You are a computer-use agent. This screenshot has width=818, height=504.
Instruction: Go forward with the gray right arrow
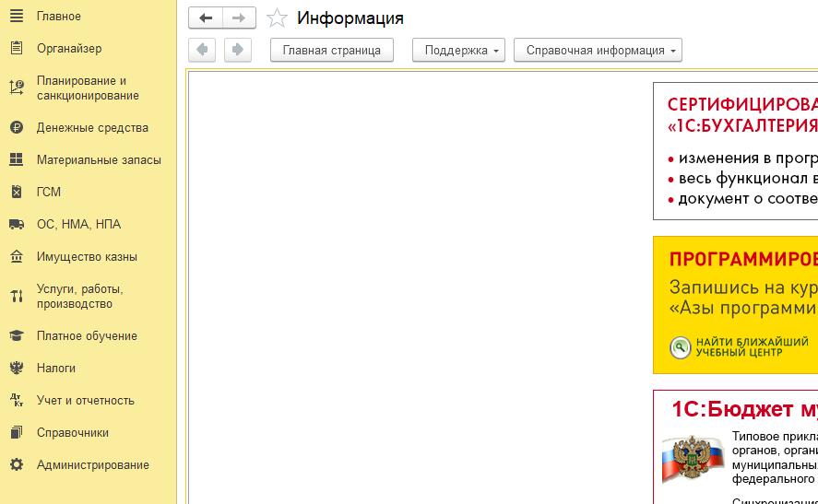239,18
